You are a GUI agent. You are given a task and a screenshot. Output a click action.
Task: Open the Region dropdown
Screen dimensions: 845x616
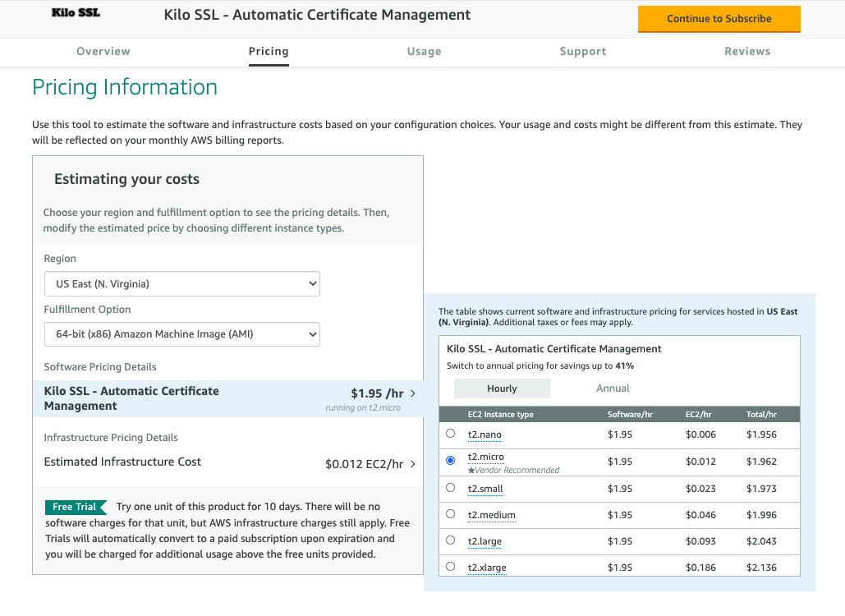pyautogui.click(x=181, y=284)
